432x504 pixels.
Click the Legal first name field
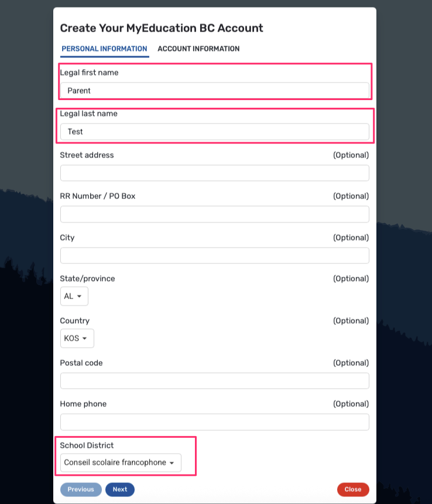pos(214,91)
